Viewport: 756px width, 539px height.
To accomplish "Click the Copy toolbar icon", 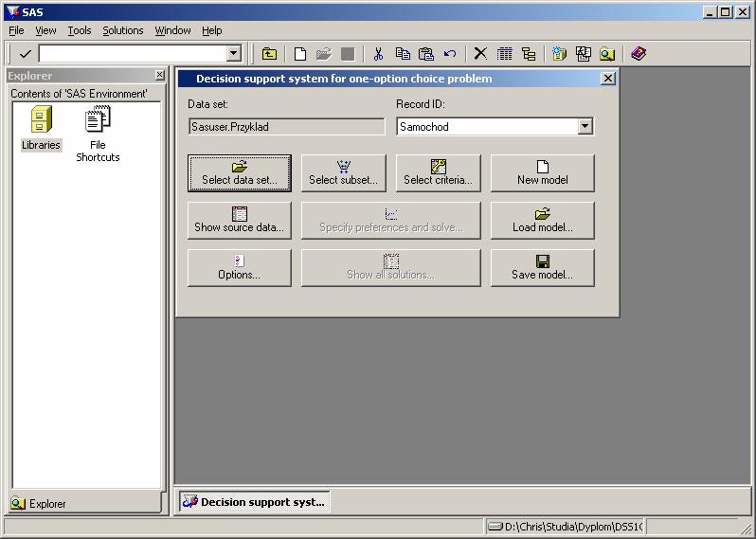I will 403,53.
